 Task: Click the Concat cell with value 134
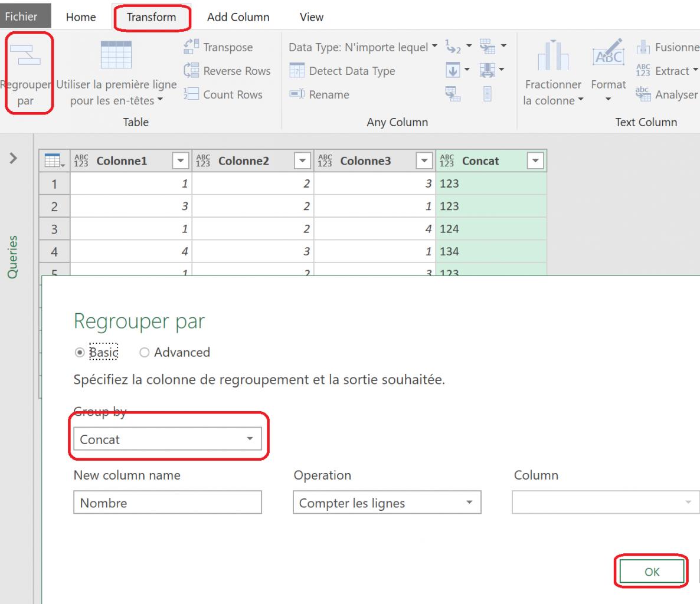pos(491,252)
